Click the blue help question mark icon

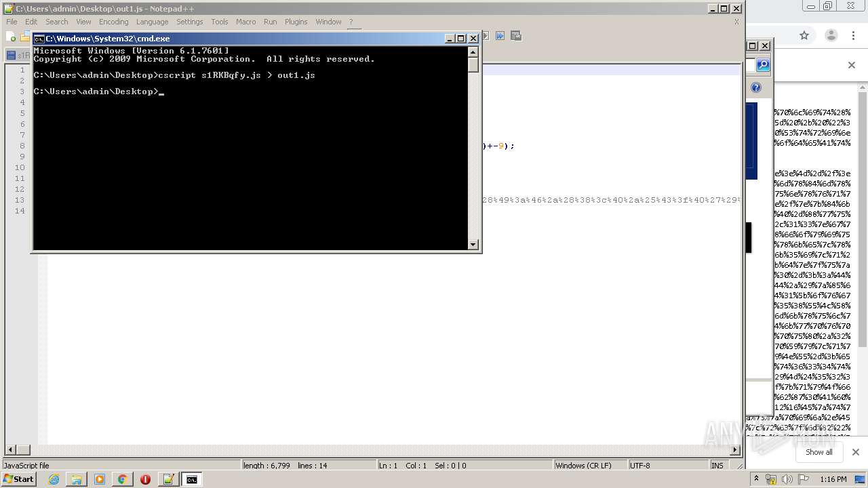tap(756, 87)
